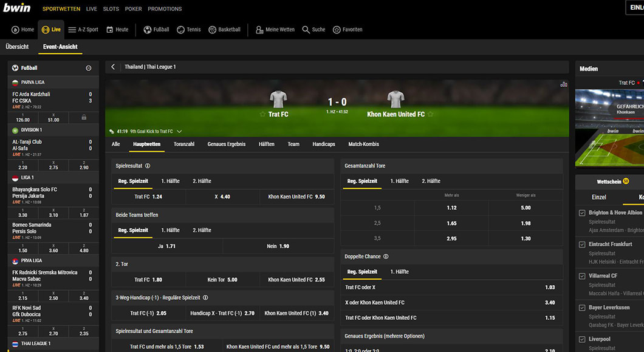This screenshot has height=352, width=644.
Task: Open the live pitch animation in Medien
Action: tap(609, 128)
